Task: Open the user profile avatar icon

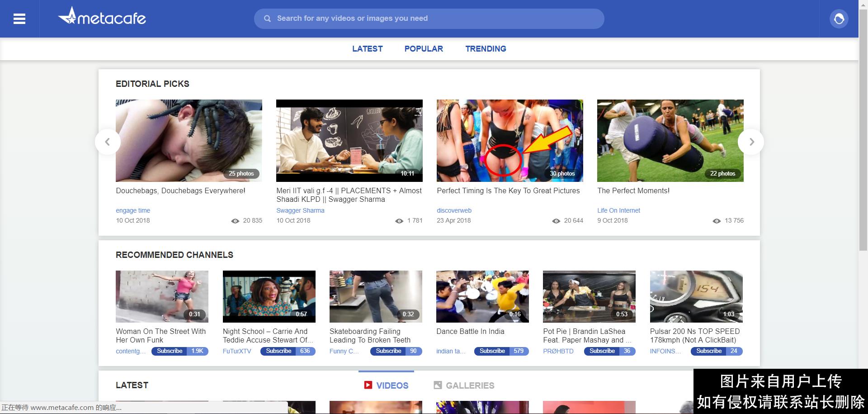Action: coord(839,19)
